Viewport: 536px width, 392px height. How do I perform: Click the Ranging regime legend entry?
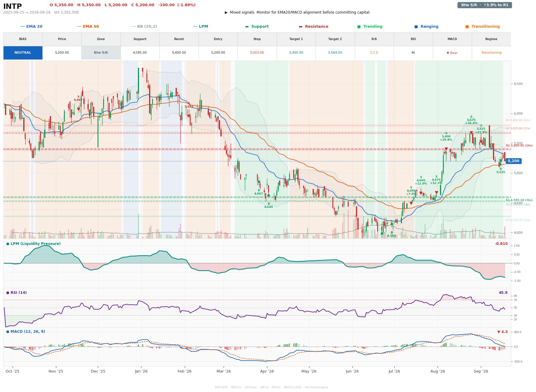[x=426, y=27]
